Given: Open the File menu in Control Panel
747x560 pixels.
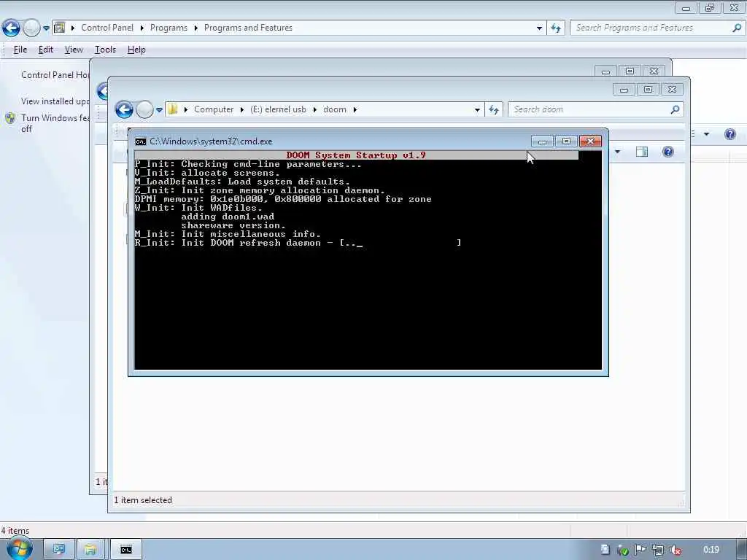Looking at the screenshot, I should (x=20, y=50).
